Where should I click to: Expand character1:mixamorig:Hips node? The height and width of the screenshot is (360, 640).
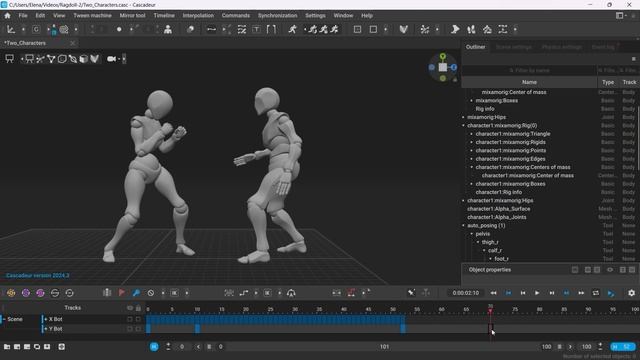click(x=463, y=200)
